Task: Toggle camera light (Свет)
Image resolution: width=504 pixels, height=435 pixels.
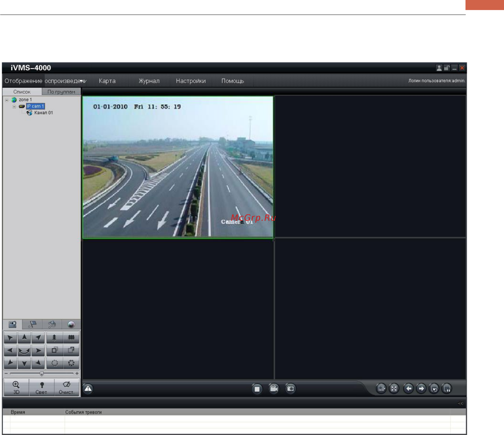Action: coord(42,388)
